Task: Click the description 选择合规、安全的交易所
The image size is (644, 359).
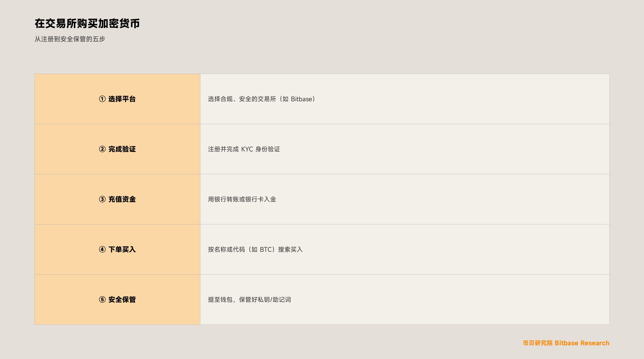Action: click(242, 99)
